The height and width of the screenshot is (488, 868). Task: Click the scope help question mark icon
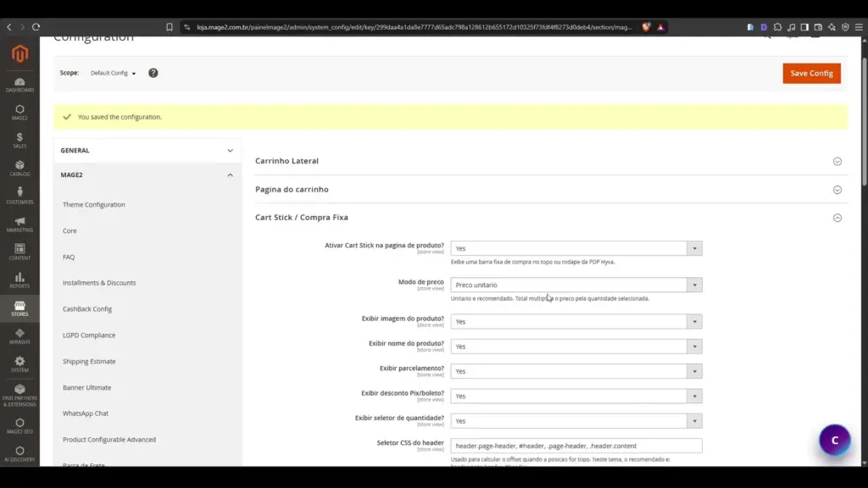[153, 73]
